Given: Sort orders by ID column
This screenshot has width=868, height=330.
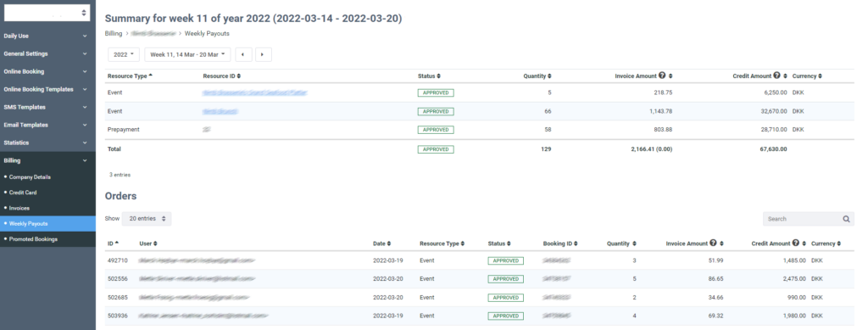Looking at the screenshot, I should pyautogui.click(x=113, y=243).
